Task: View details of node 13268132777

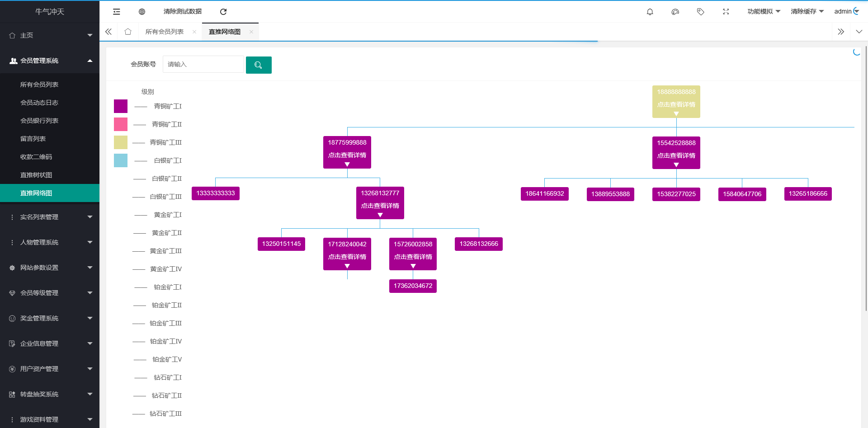Action: pyautogui.click(x=380, y=206)
